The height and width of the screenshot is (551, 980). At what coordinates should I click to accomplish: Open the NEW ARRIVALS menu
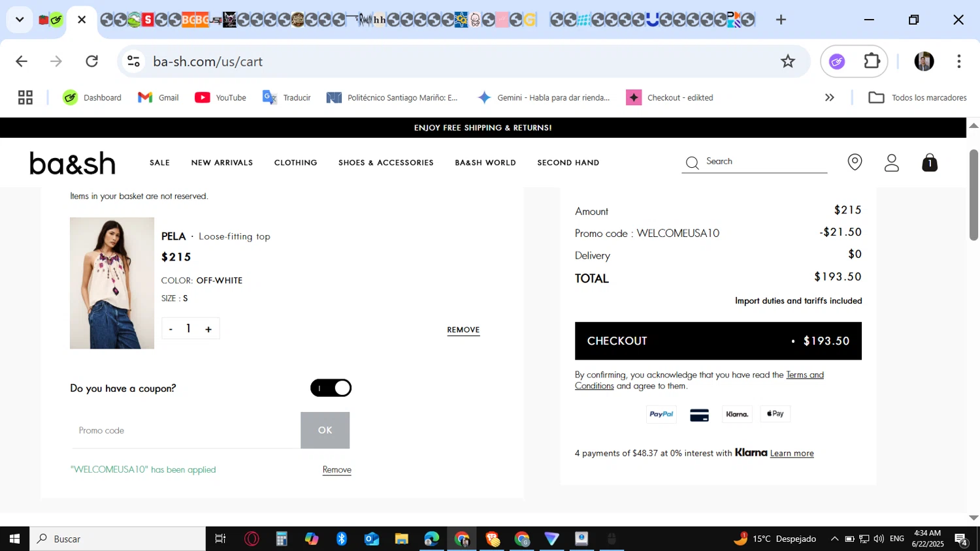(222, 163)
